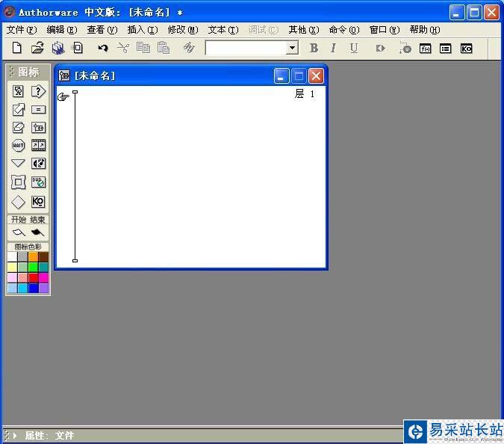The image size is (504, 444).
Task: Click the Copy toolbar icon
Action: tap(143, 48)
